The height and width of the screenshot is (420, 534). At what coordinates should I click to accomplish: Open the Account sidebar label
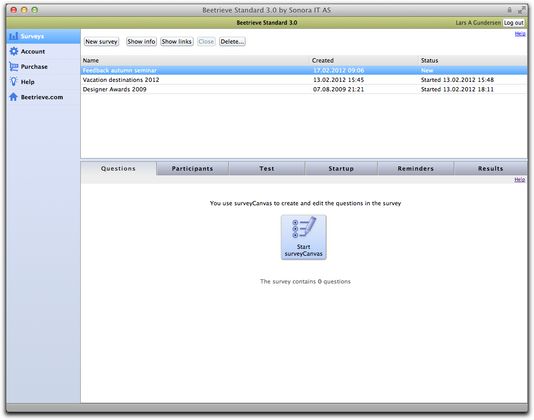[33, 51]
